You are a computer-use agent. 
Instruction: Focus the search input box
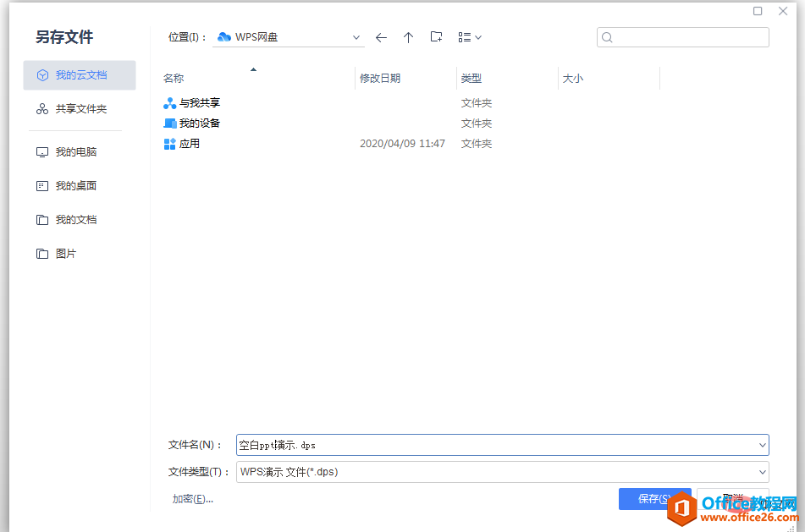(683, 37)
